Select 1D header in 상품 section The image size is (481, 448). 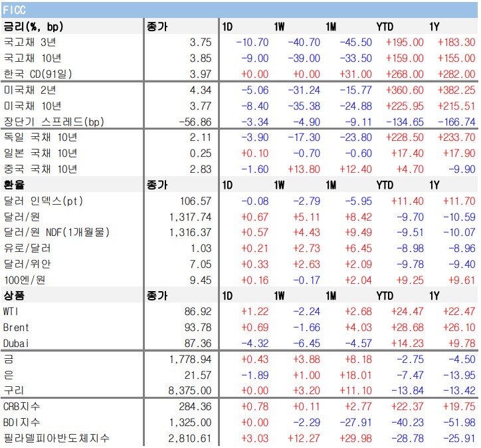pyautogui.click(x=227, y=296)
